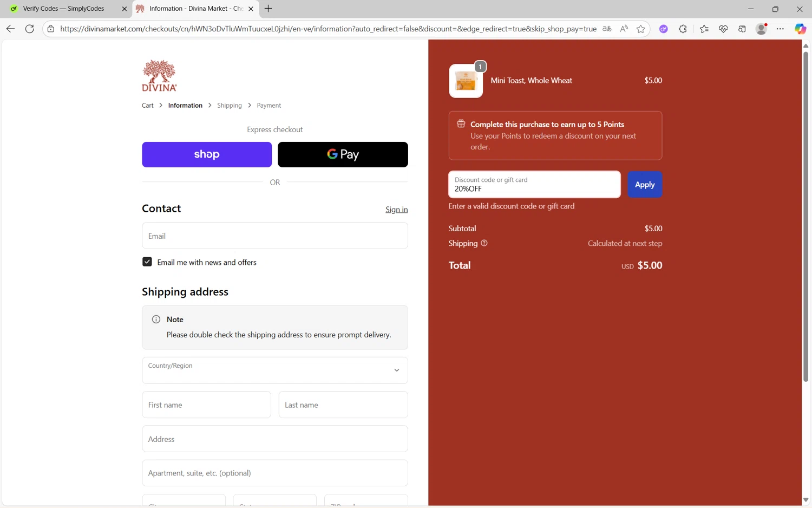Click the Mini Toast, Whole Wheat product name
Viewport: 812px width, 508px height.
(x=531, y=80)
